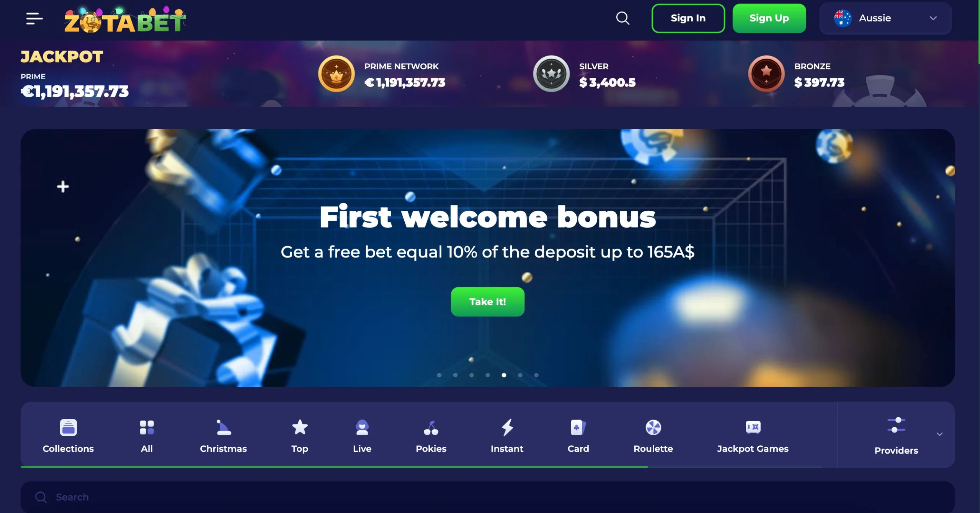Screen dimensions: 980x513
Task: Click the Sign In button
Action: pos(688,18)
